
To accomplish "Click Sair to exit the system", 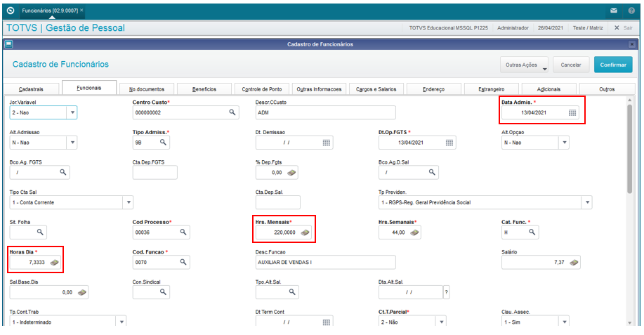I will [624, 28].
